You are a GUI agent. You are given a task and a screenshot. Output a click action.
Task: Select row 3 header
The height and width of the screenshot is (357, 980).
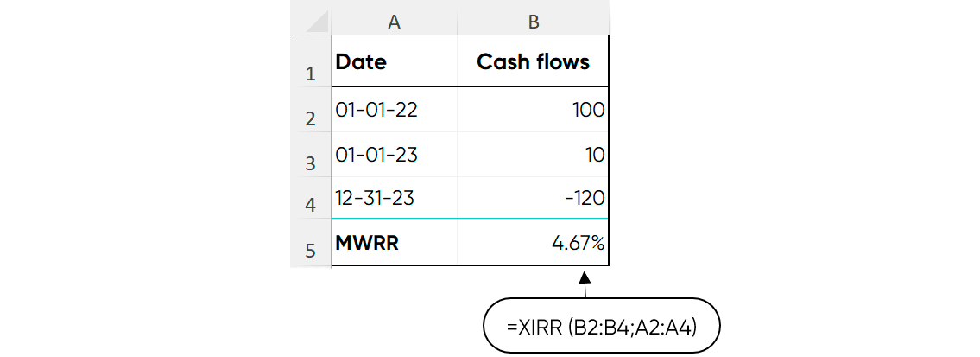[311, 155]
